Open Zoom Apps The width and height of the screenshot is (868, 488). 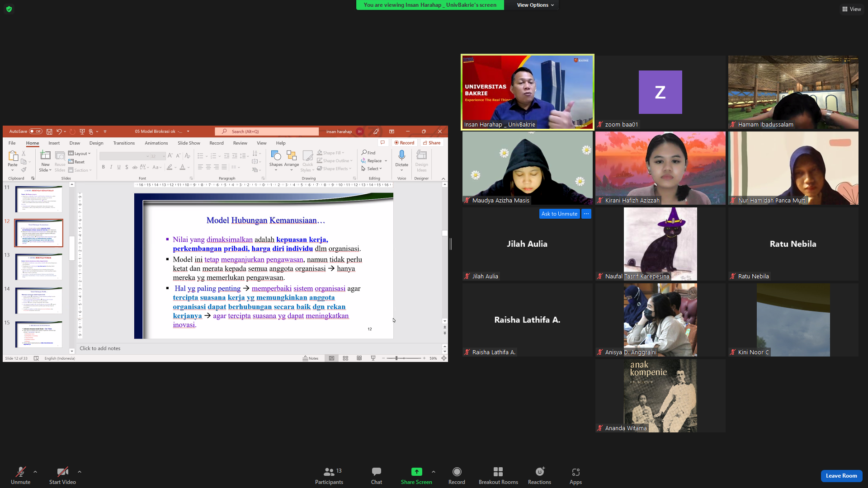576,476
